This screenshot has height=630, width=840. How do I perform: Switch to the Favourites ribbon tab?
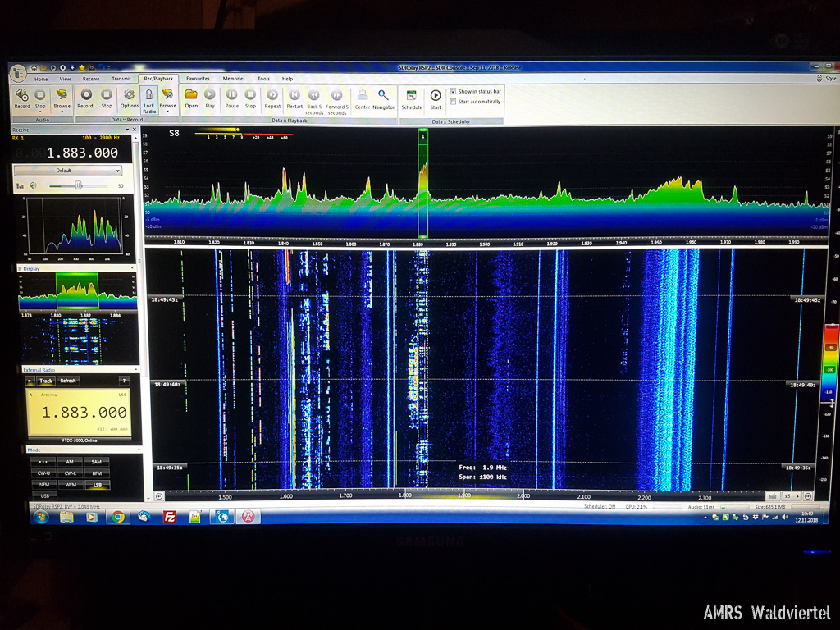pyautogui.click(x=198, y=79)
